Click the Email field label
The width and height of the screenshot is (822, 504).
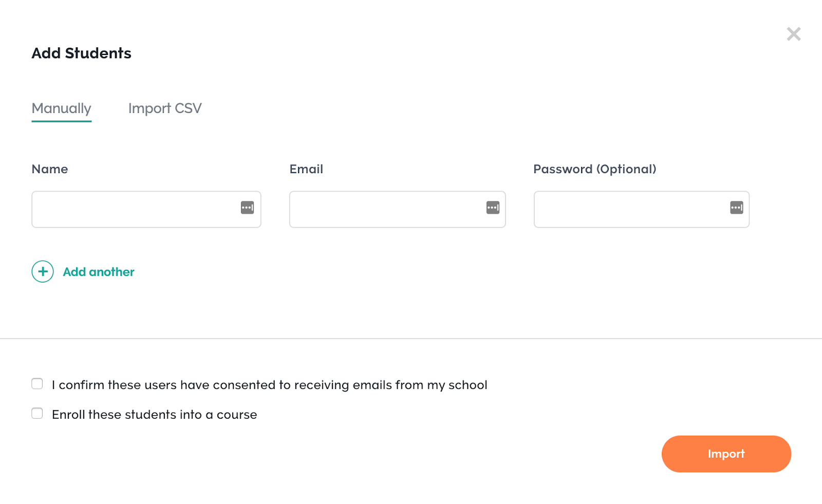pyautogui.click(x=306, y=169)
